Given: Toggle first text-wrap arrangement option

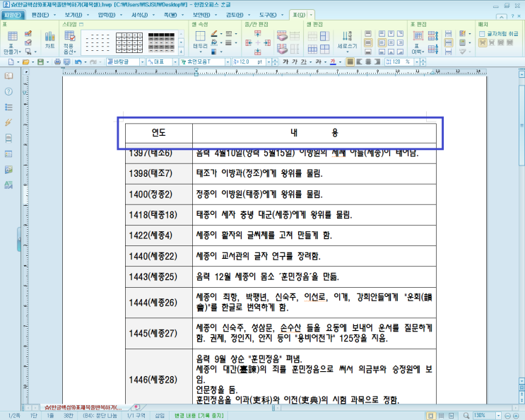Looking at the screenshot, I should [x=483, y=42].
